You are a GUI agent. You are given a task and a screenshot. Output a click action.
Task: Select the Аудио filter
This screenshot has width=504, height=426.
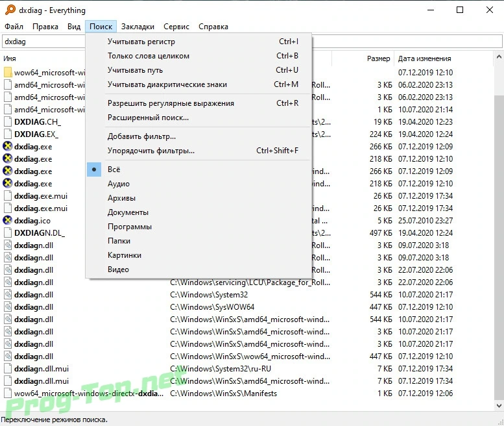click(198, 184)
